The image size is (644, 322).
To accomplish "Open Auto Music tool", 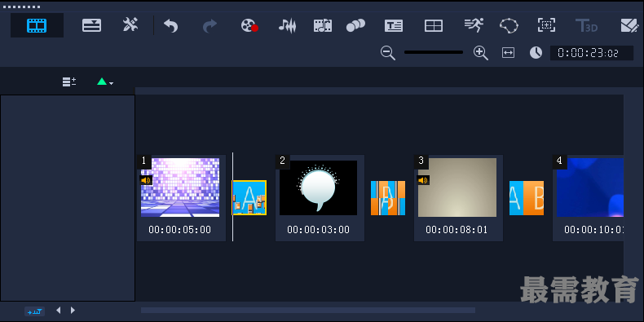I will (x=323, y=26).
